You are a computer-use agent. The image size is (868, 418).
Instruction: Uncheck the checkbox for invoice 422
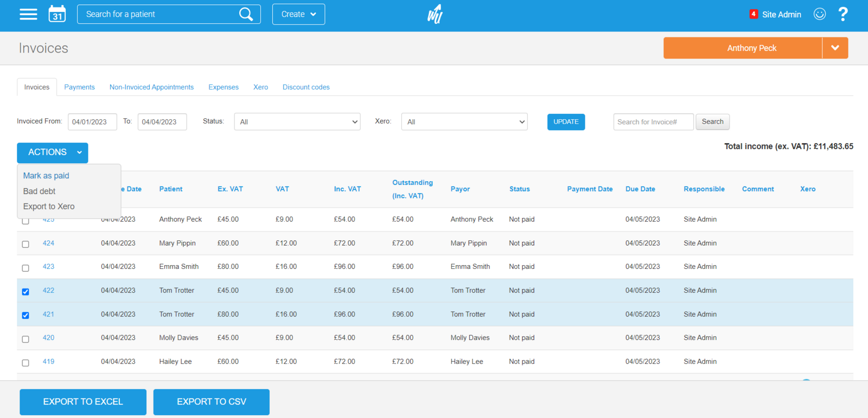[25, 292]
